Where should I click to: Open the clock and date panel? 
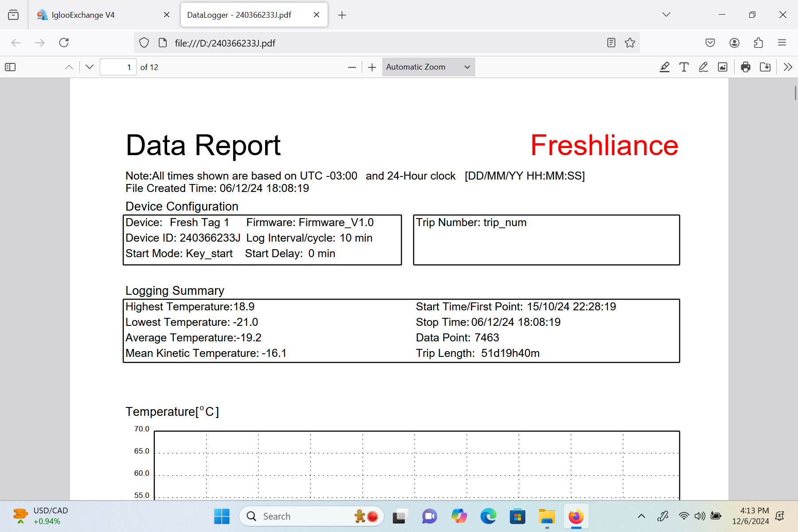[750, 516]
